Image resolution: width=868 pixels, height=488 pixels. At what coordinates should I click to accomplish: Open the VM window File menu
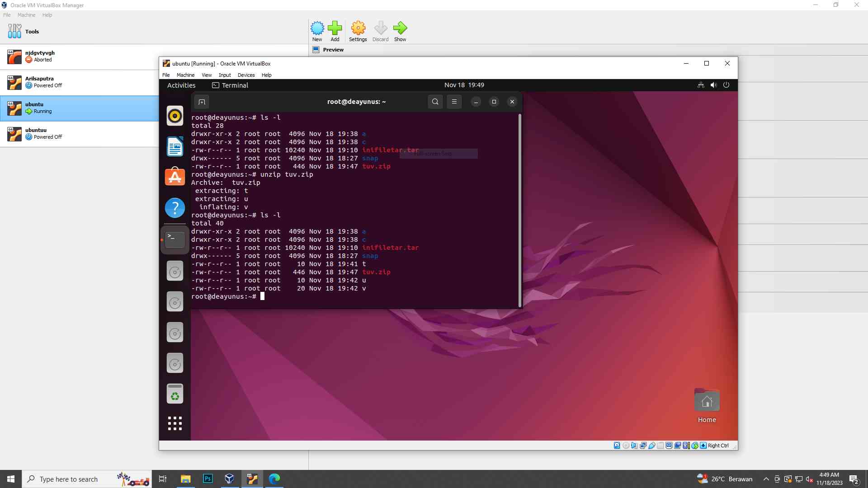click(166, 75)
